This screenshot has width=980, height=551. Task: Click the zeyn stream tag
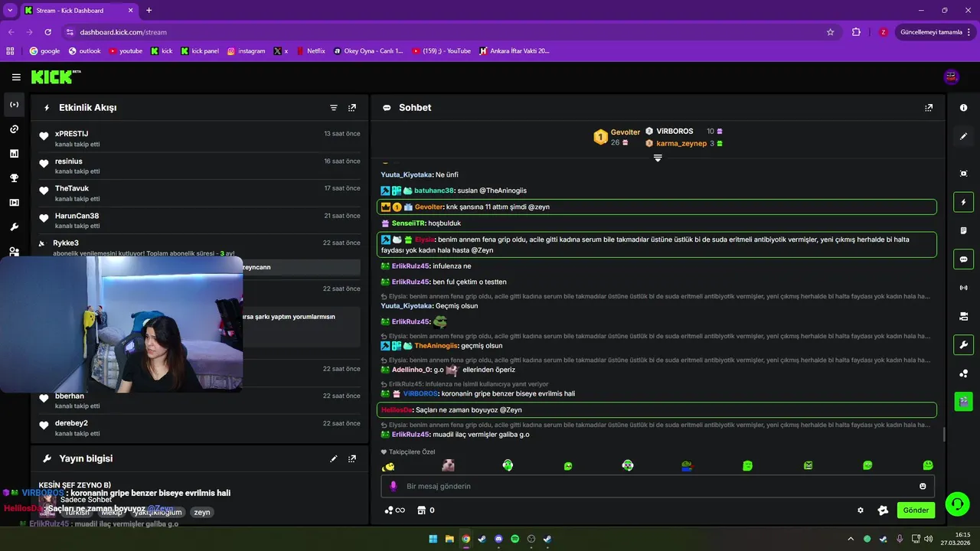(201, 513)
